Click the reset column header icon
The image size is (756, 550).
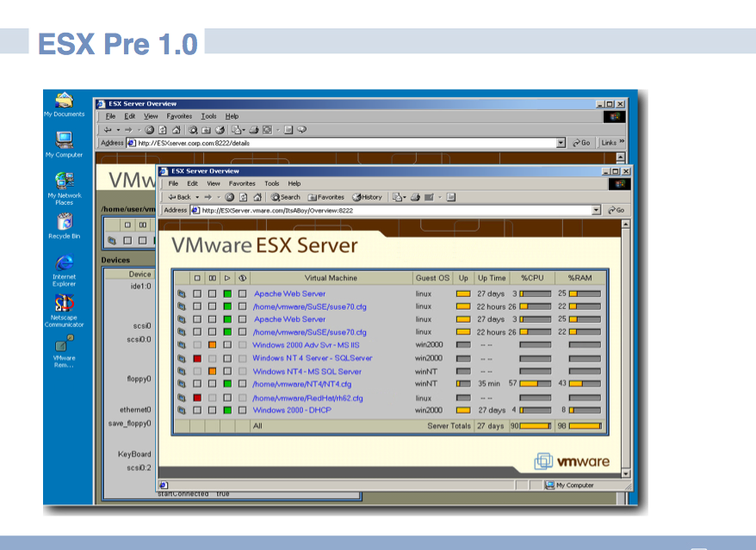[x=243, y=278]
